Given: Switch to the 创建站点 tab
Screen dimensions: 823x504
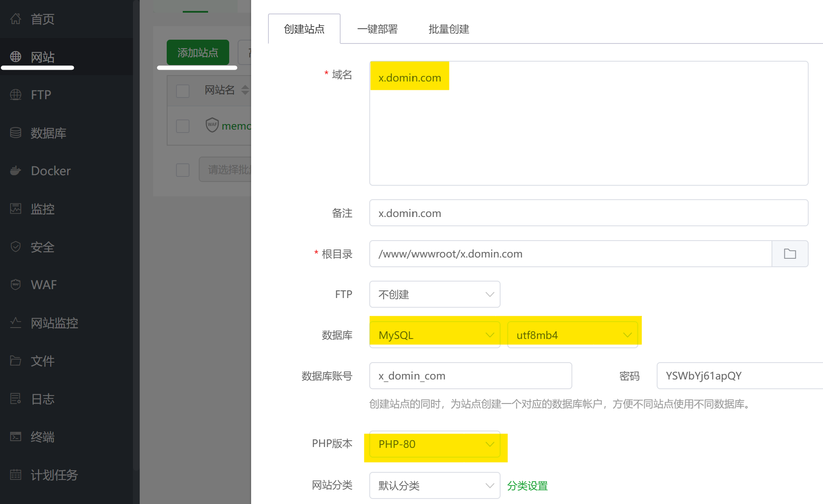Looking at the screenshot, I should [x=304, y=29].
